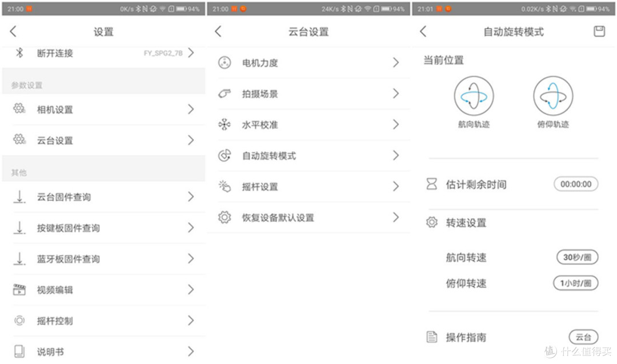The height and width of the screenshot is (364, 617).
Task: Tap the gear icon by 转速设置
Action: pyautogui.click(x=432, y=223)
